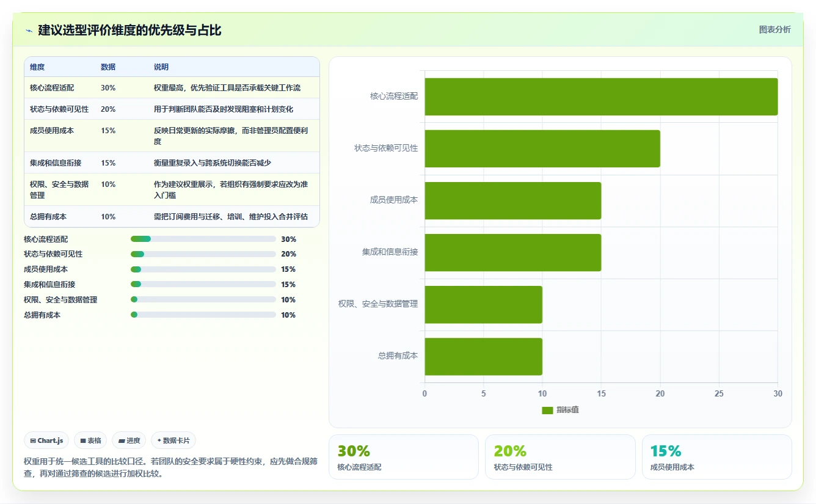Click the green 指标值 legend swatch
816x504 pixels.
pyautogui.click(x=547, y=410)
